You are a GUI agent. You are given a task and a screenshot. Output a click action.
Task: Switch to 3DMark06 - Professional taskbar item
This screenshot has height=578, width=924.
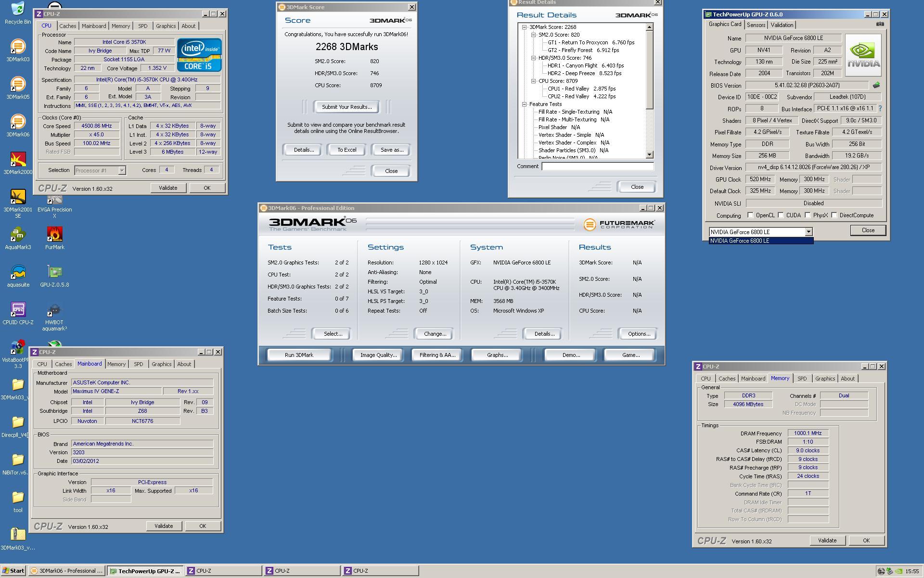tap(66, 571)
